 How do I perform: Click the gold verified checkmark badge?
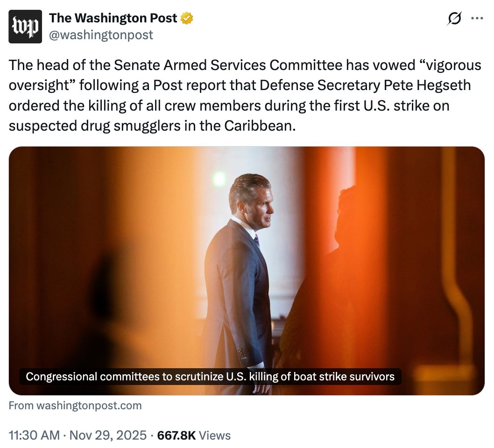(186, 18)
